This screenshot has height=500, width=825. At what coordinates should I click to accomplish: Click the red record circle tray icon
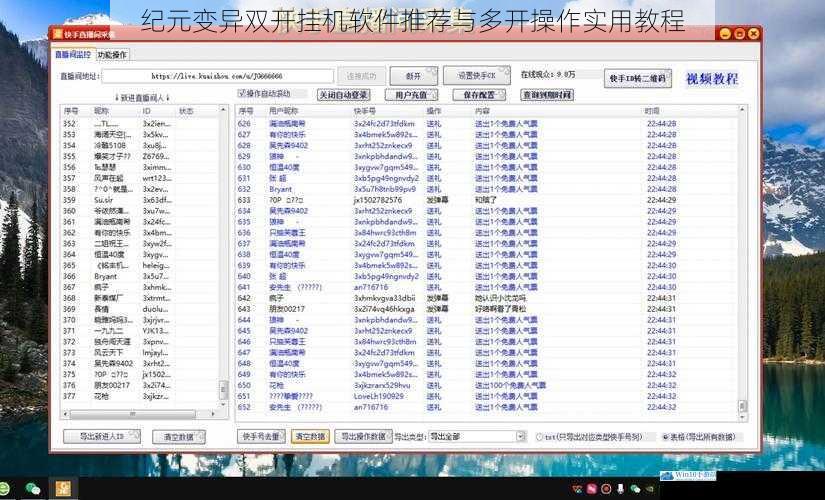[606, 489]
